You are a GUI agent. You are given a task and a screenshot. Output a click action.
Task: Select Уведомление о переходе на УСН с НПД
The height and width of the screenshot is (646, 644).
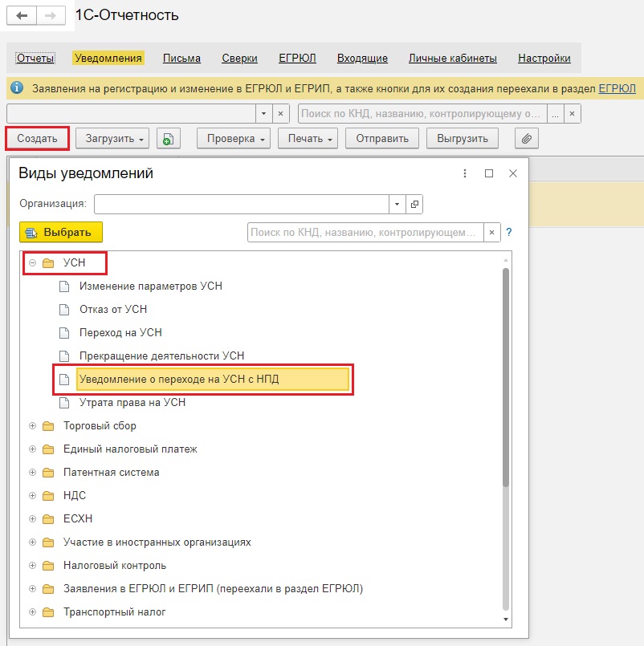click(x=213, y=379)
